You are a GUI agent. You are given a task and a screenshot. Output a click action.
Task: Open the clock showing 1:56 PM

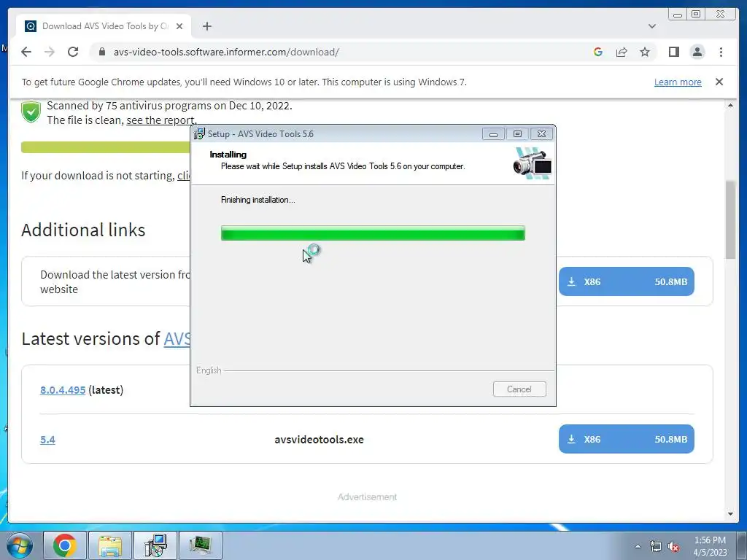click(x=710, y=546)
